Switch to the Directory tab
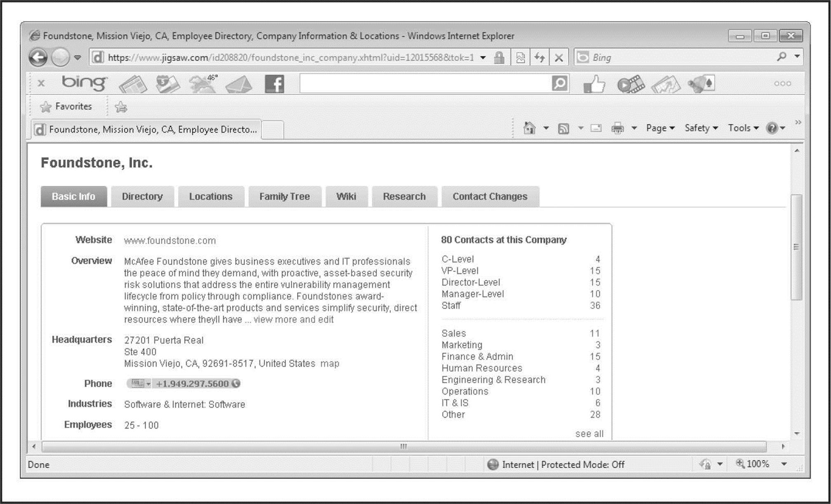The image size is (831, 504). [x=142, y=197]
